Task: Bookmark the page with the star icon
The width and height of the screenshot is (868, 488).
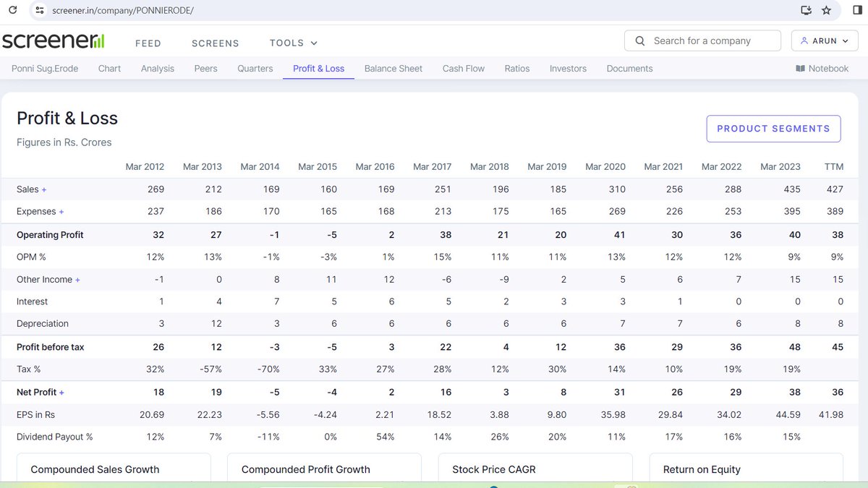Action: click(827, 10)
